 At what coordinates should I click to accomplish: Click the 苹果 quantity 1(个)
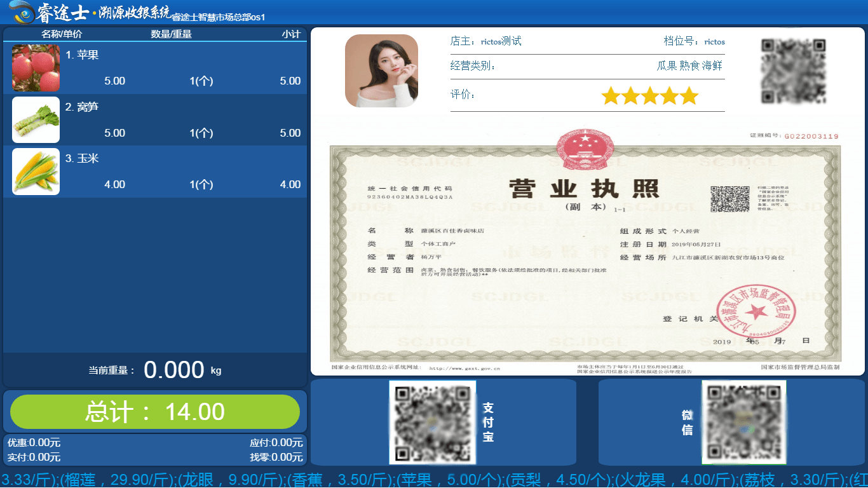point(201,81)
